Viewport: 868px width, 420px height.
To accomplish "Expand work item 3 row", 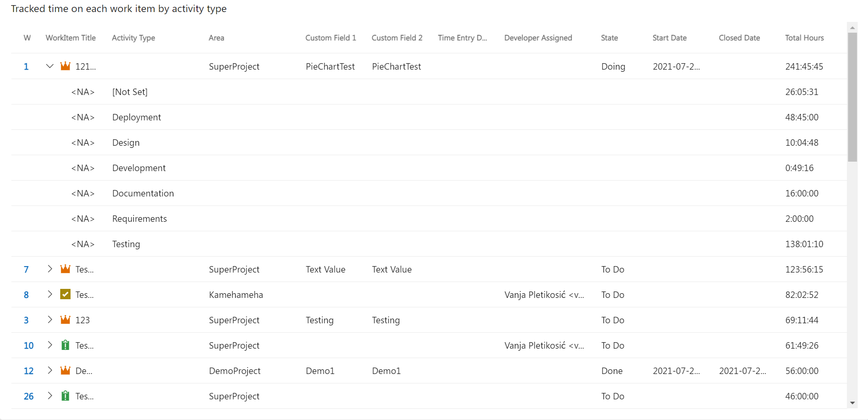I will point(50,320).
